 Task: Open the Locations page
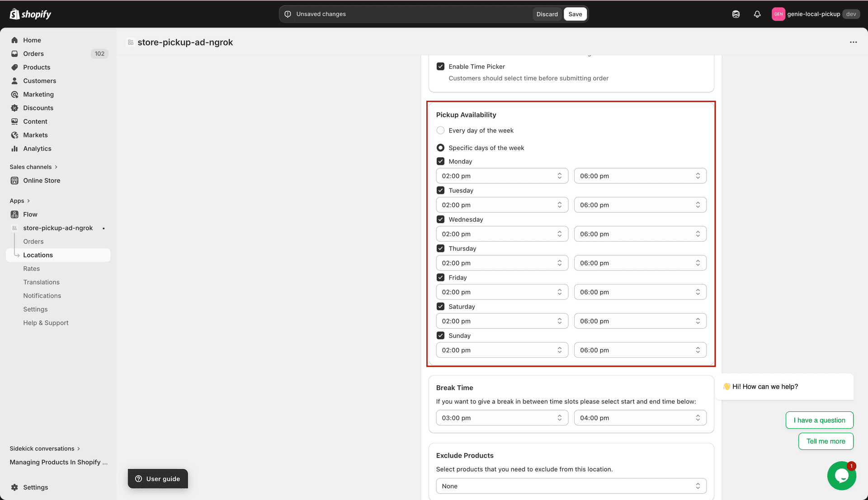click(38, 255)
